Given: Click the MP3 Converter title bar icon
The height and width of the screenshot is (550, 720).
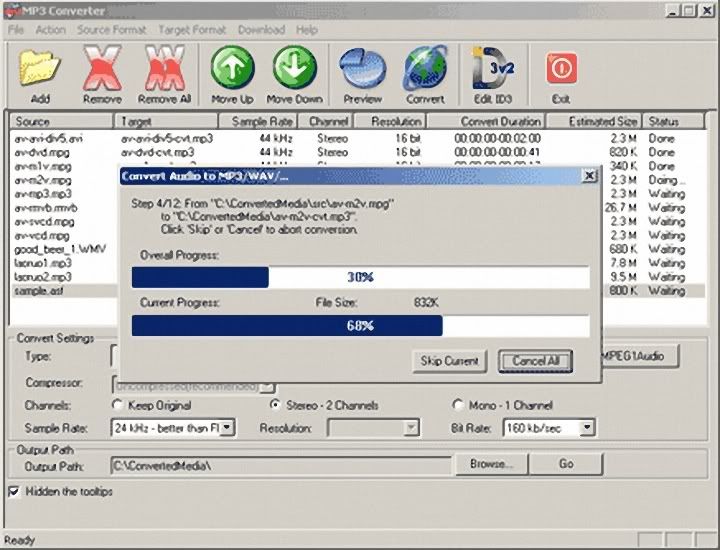Looking at the screenshot, I should click(x=11, y=10).
